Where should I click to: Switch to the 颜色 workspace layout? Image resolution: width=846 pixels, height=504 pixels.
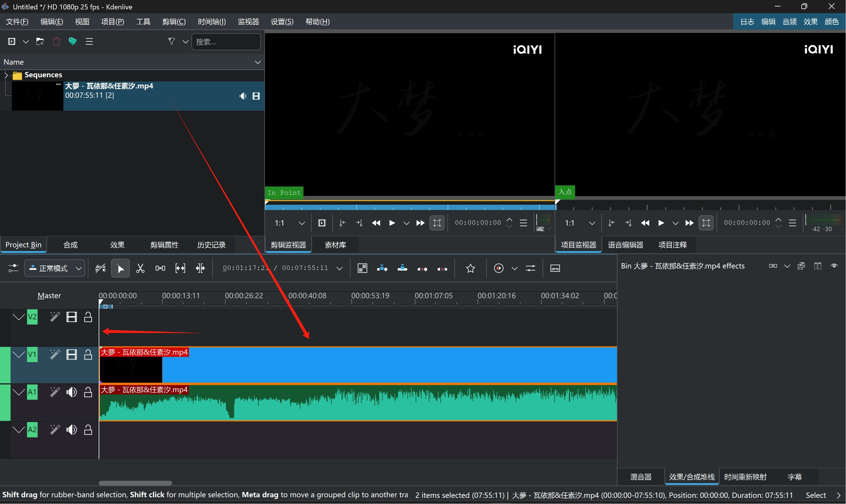(x=832, y=22)
